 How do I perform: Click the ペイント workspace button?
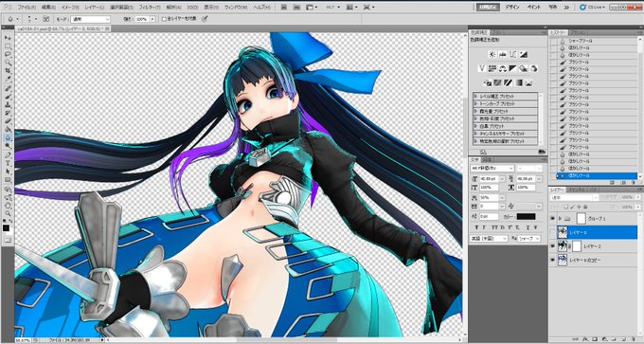point(534,7)
